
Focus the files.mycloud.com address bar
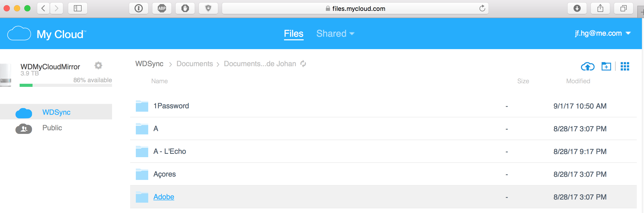click(x=355, y=9)
